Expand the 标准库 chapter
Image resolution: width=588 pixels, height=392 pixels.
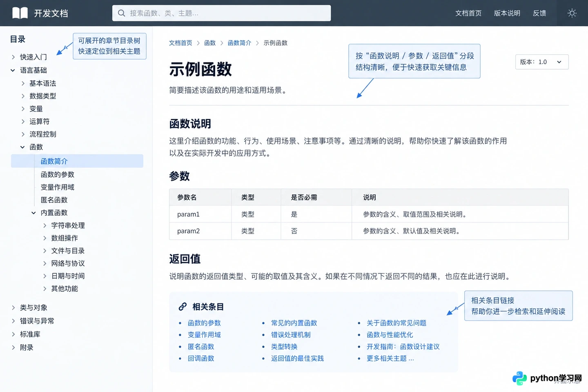pyautogui.click(x=13, y=334)
